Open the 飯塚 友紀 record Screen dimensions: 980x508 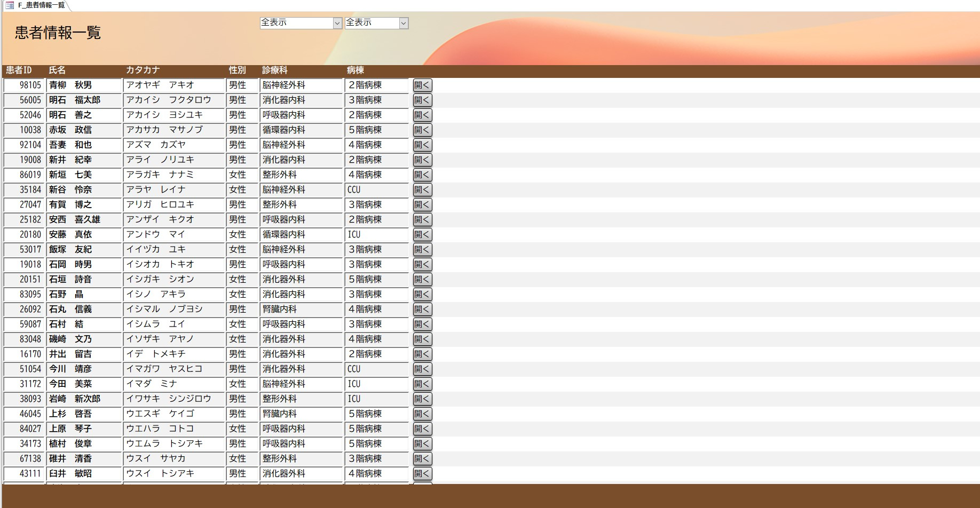click(x=422, y=249)
